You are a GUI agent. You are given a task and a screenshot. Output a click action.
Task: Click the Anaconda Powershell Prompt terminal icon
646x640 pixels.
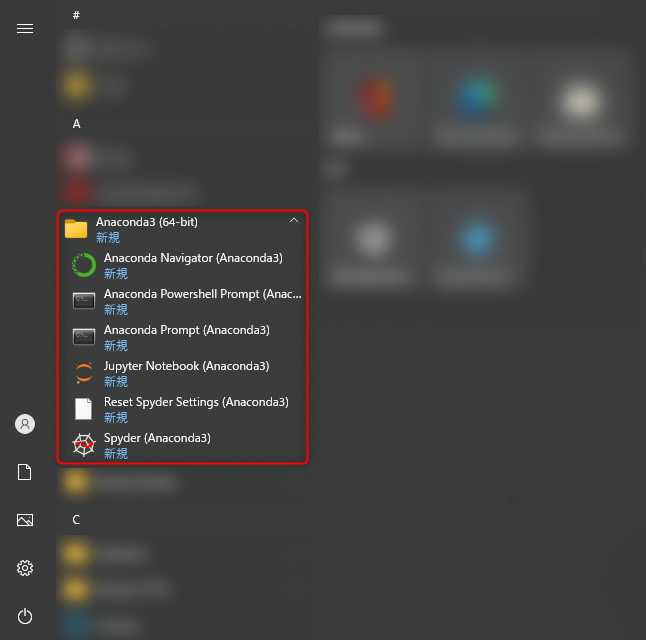(x=84, y=301)
